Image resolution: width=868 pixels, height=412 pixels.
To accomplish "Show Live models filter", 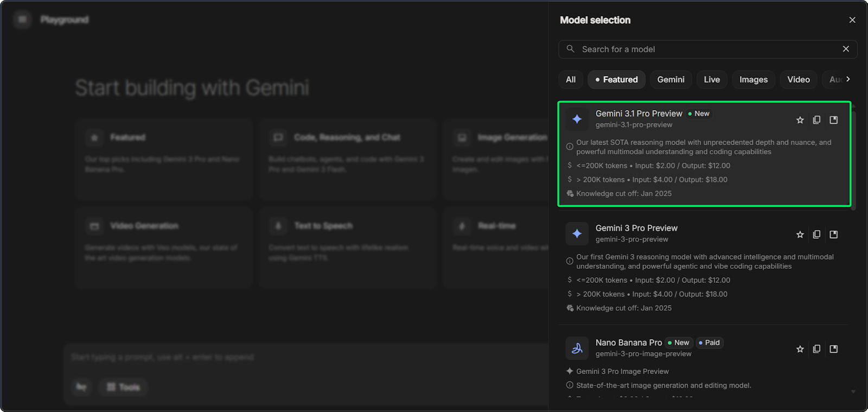I will 712,80.
